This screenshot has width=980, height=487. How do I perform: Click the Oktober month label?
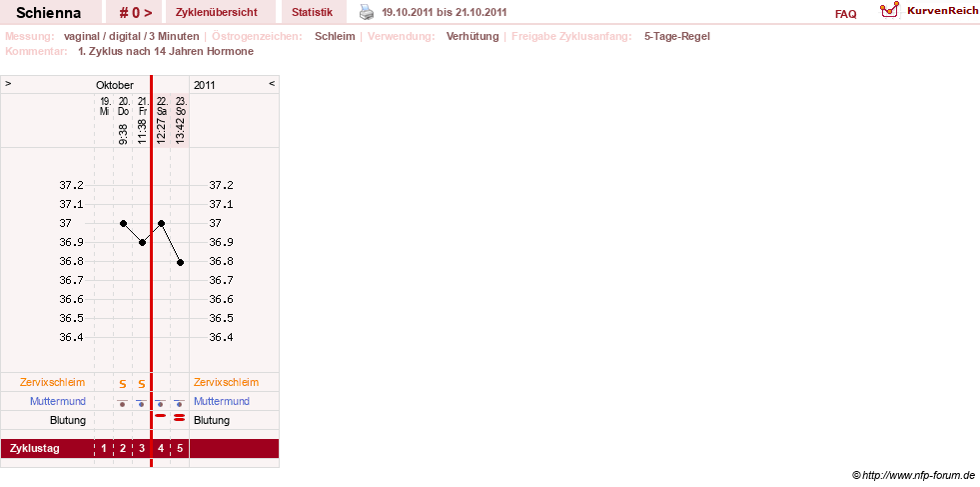(115, 85)
